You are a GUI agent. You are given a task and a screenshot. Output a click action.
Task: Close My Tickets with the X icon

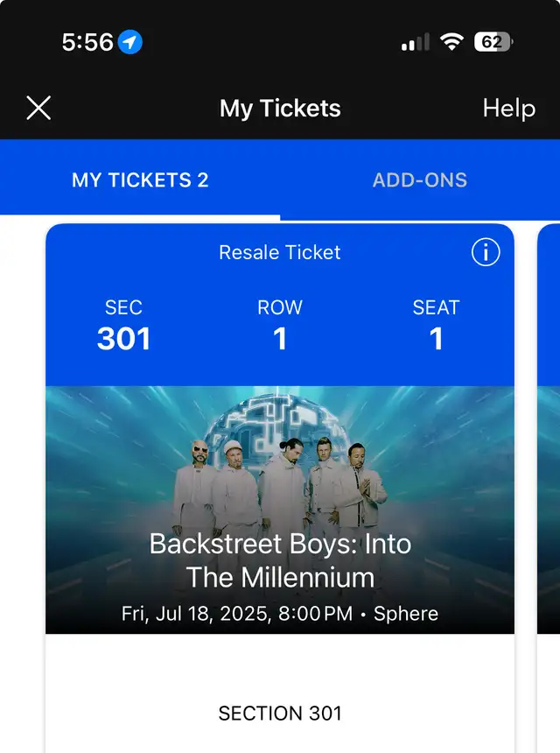pyautogui.click(x=38, y=108)
